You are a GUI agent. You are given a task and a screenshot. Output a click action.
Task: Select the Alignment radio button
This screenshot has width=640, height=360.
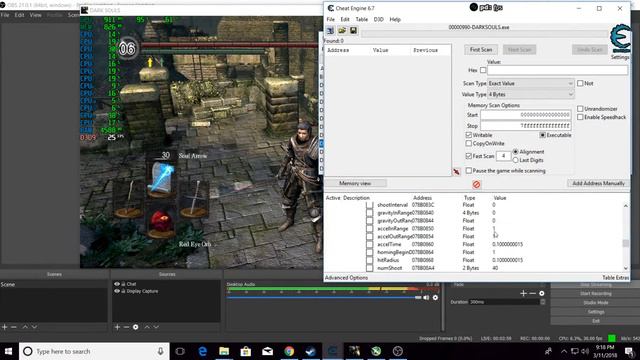click(516, 152)
